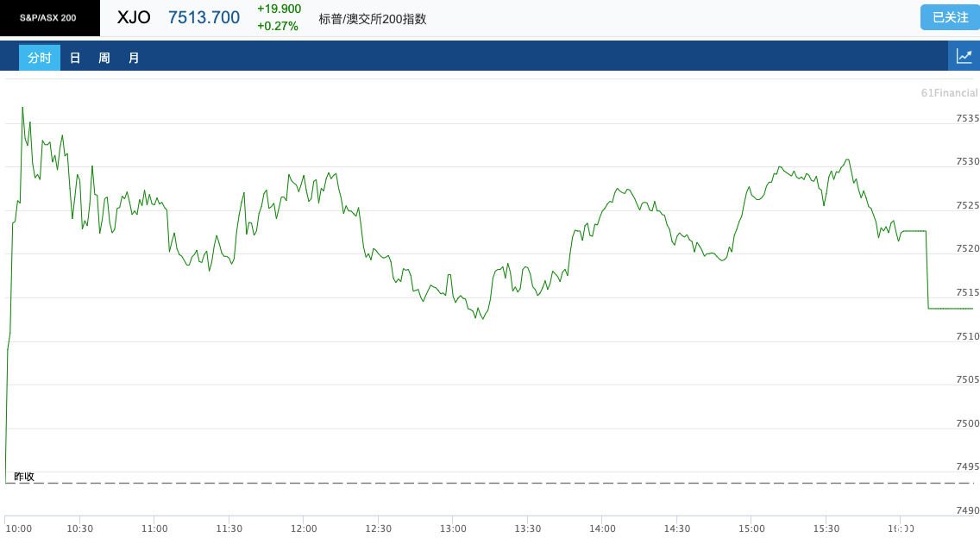980x538 pixels.
Task: Click the 已关注 follow button
Action: pos(950,17)
